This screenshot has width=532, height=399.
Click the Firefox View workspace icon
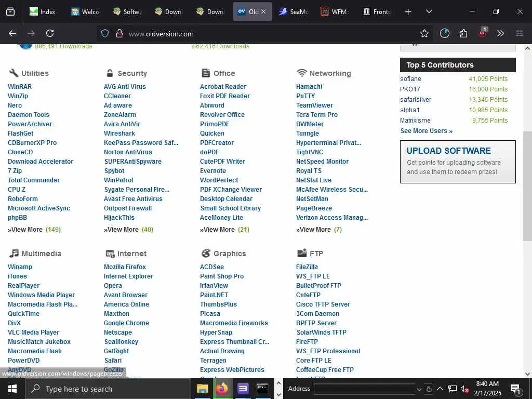coord(10,12)
